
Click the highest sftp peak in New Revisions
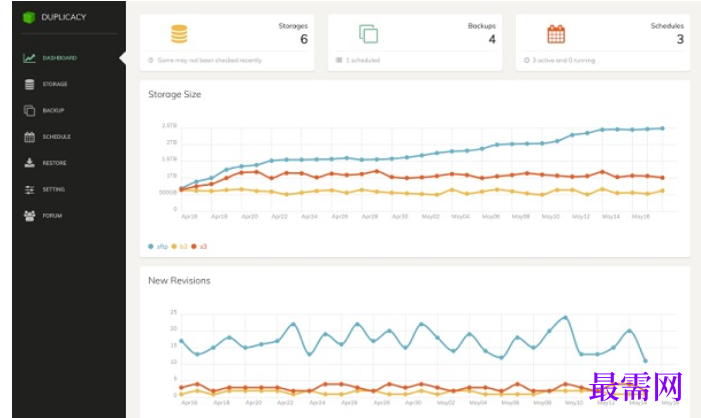pyautogui.click(x=566, y=318)
